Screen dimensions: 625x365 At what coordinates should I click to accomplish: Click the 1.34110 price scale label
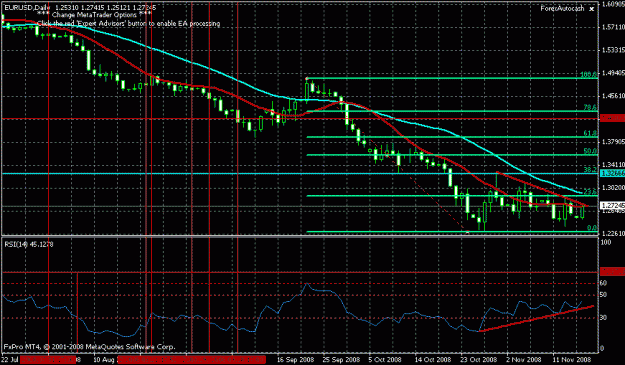[613, 165]
